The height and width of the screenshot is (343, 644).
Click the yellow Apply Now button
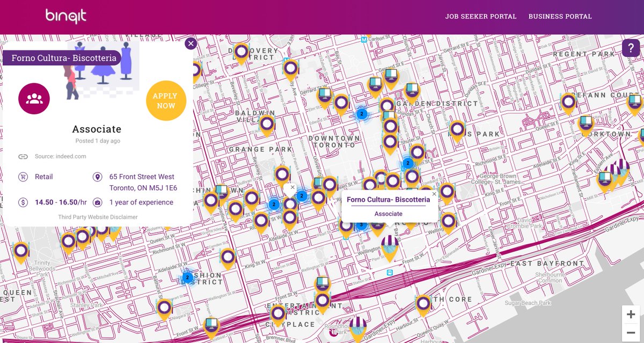click(166, 101)
